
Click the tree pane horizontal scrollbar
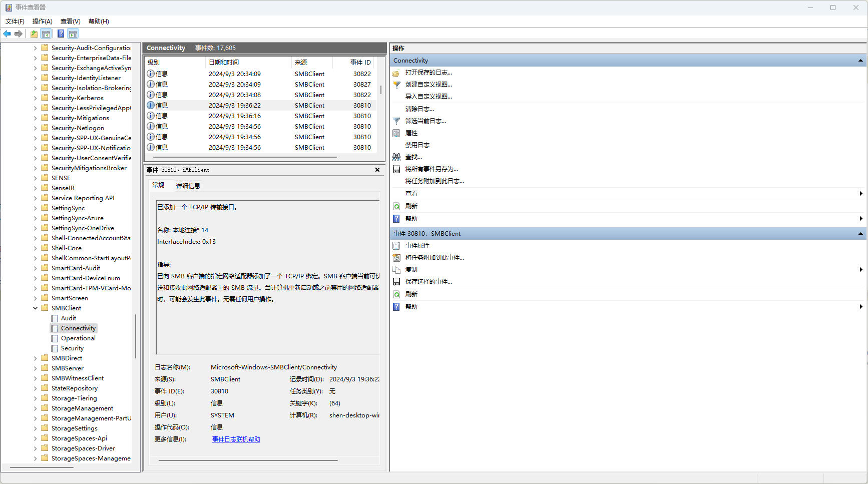(x=42, y=467)
